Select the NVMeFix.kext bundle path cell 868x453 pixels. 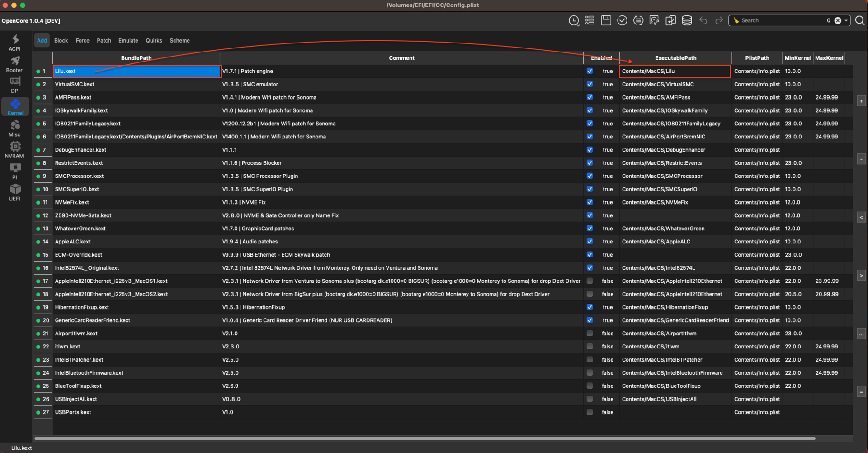(x=136, y=202)
